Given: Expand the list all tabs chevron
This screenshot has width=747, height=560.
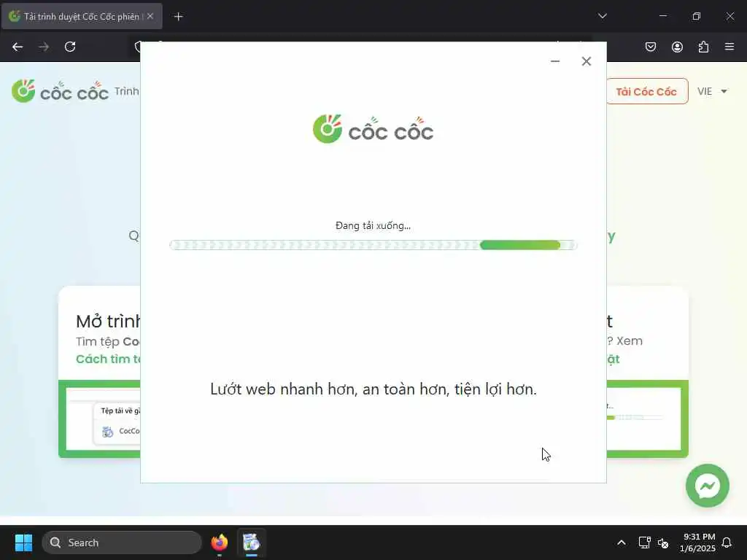Looking at the screenshot, I should 602,16.
